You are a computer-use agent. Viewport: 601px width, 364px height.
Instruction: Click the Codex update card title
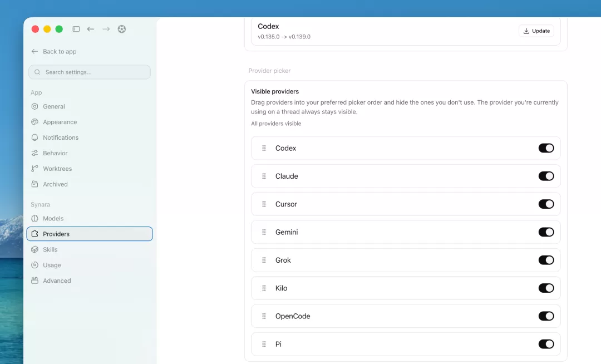(268, 27)
